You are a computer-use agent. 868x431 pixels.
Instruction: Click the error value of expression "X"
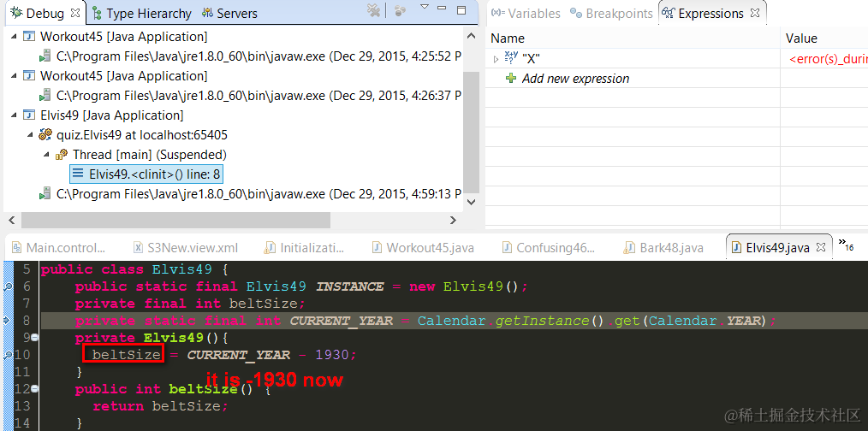(828, 59)
